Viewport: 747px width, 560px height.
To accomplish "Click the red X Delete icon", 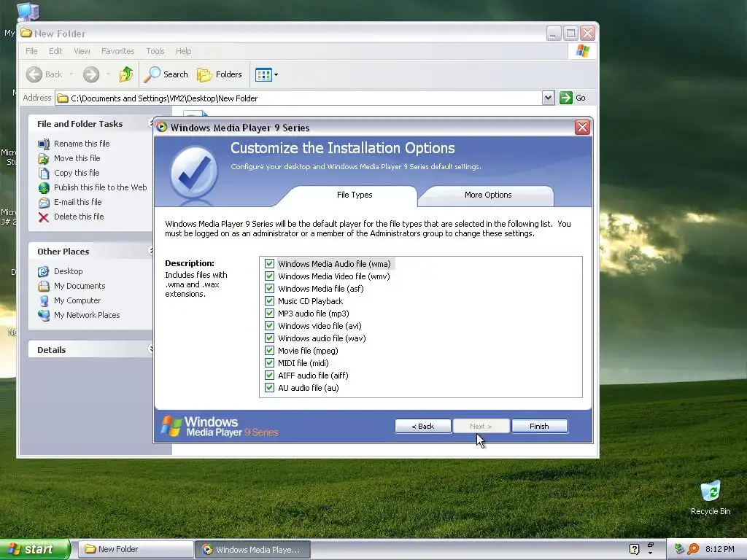I will point(43,217).
